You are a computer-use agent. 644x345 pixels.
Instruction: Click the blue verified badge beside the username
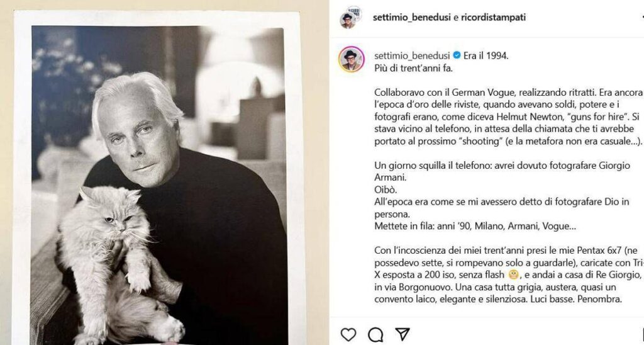(x=457, y=55)
